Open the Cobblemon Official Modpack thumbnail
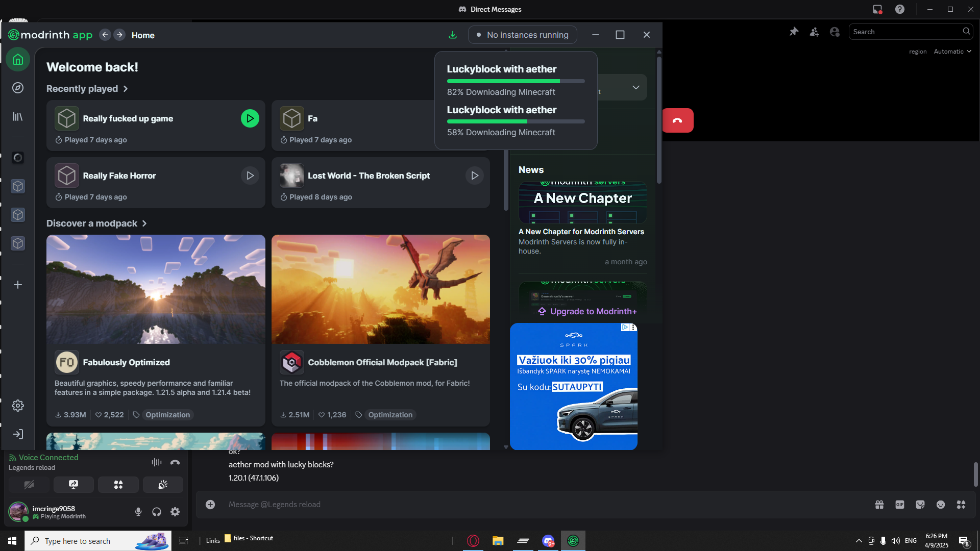Viewport: 980px width, 551px height. click(x=381, y=289)
